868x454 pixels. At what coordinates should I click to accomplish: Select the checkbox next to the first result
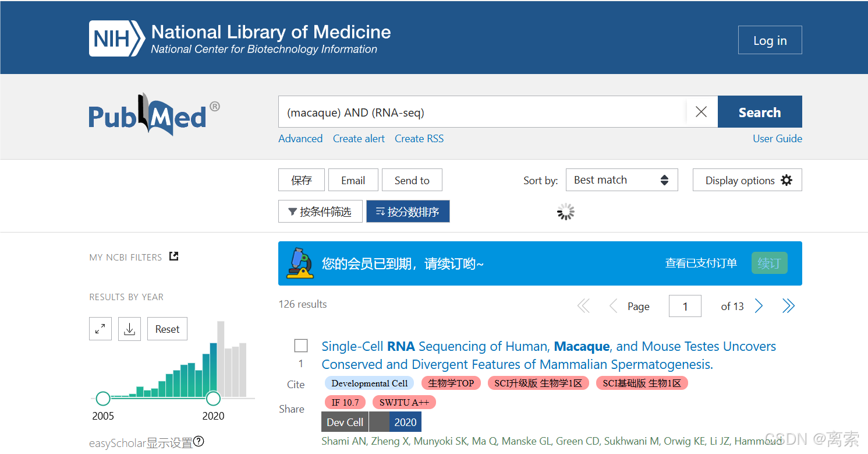coord(300,346)
